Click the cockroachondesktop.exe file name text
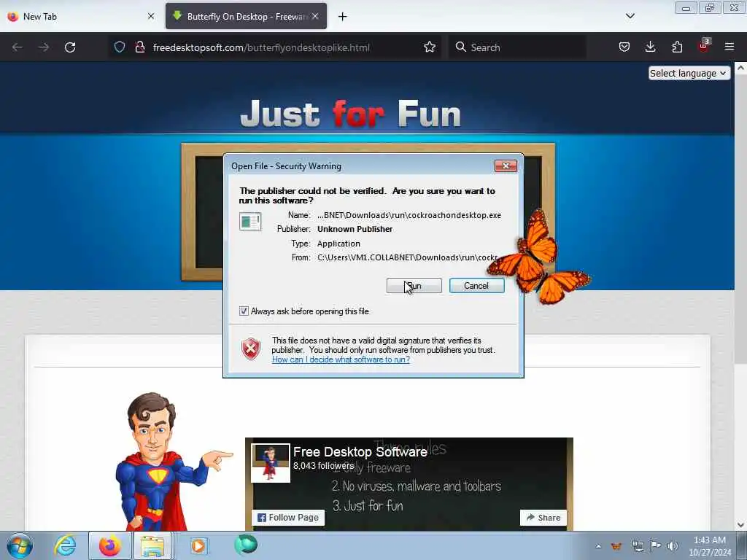Image resolution: width=747 pixels, height=560 pixels. 409,215
